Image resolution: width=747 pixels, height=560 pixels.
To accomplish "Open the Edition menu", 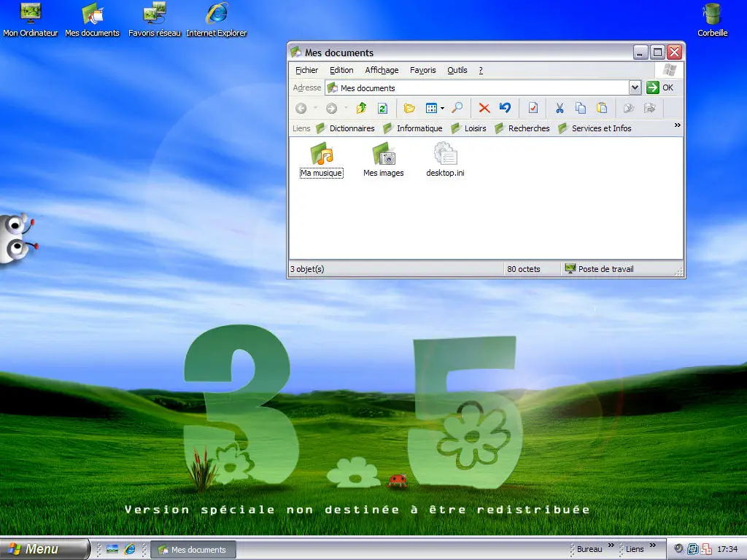I will pos(341,70).
